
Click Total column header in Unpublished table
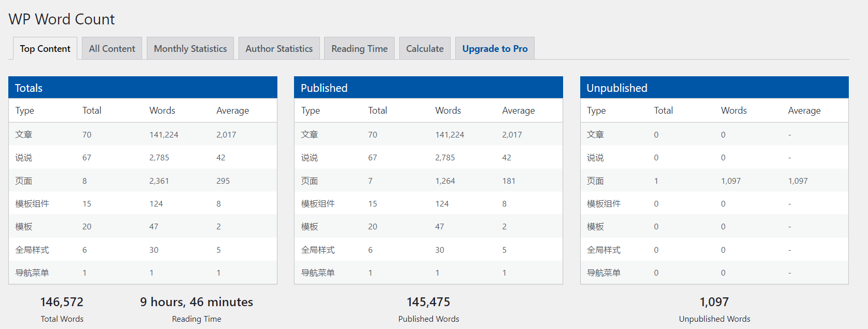(x=663, y=111)
